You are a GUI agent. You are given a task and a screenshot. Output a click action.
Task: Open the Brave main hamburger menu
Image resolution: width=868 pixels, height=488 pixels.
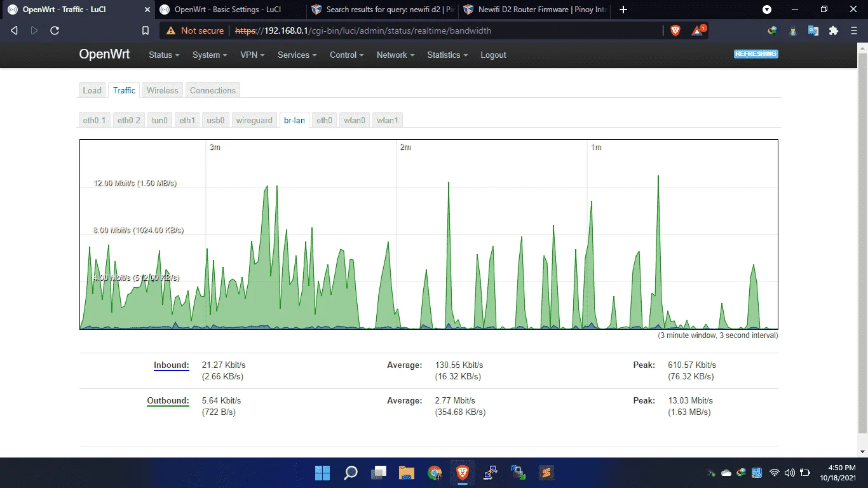[x=854, y=30]
